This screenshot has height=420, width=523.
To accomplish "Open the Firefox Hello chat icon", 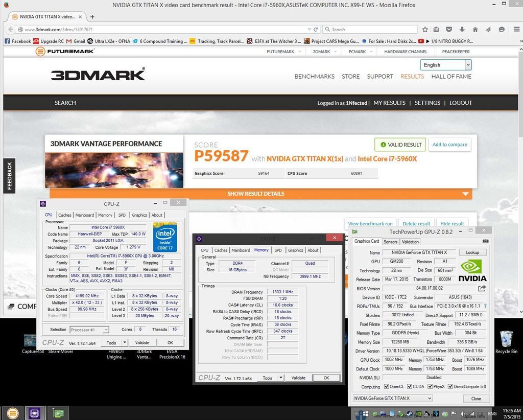I will (502, 29).
